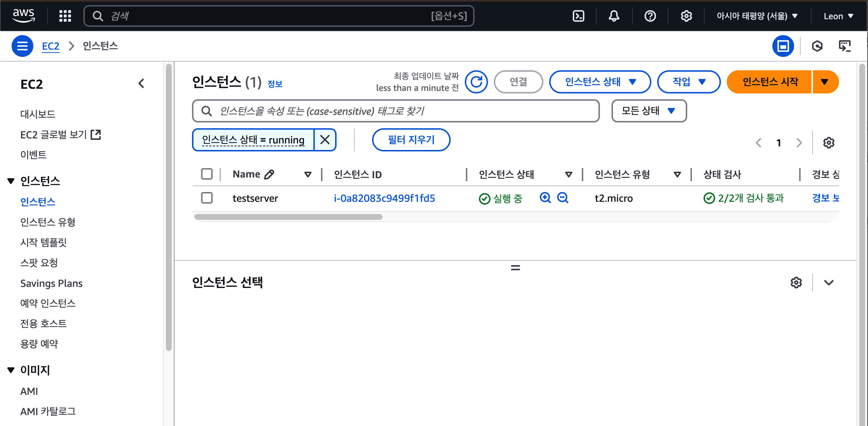Click the zoom-out filter icon next to 실행 중
This screenshot has width=868, height=426.
[x=563, y=198]
